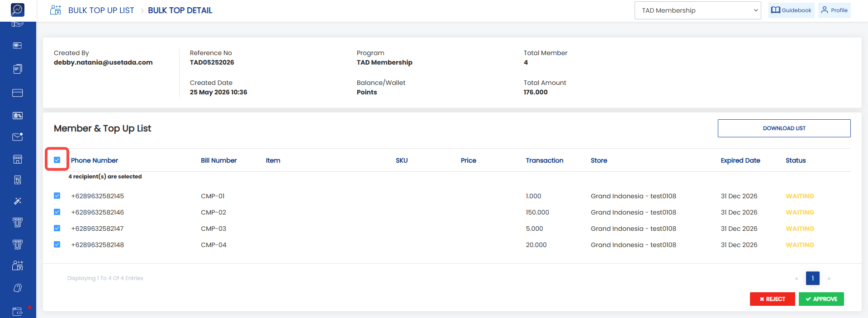Click the store name in CMP-02 row
The height and width of the screenshot is (318, 868).
pos(633,212)
